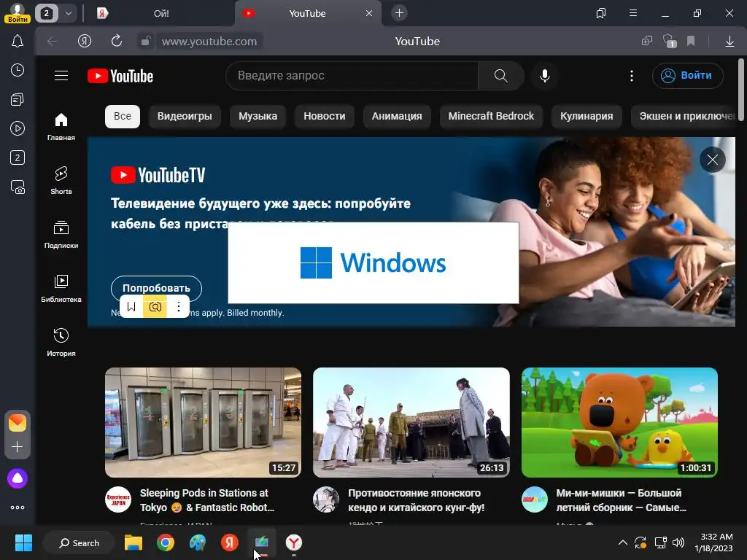This screenshot has height=560, width=747.
Task: Open a new tab with plus button
Action: pyautogui.click(x=399, y=13)
